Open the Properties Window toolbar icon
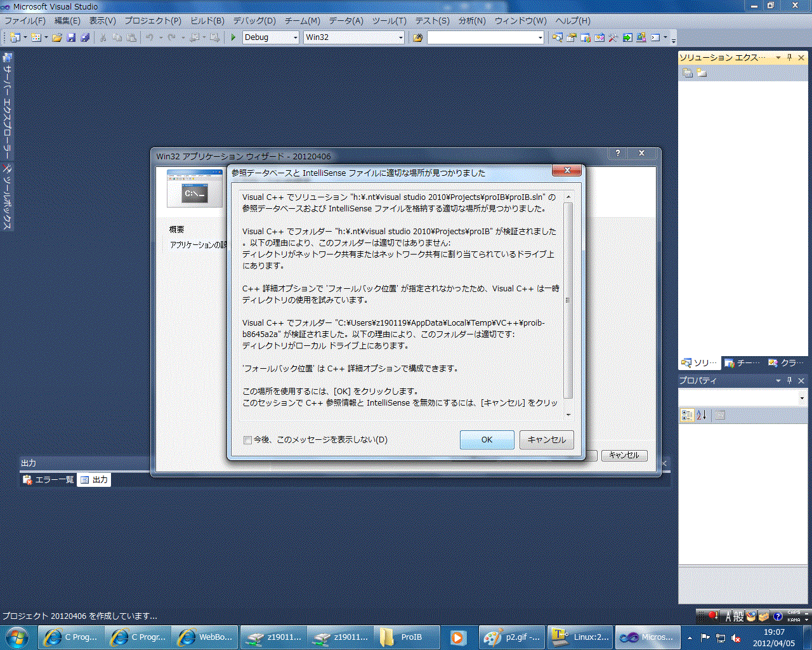This screenshot has width=812, height=650. coord(572,37)
